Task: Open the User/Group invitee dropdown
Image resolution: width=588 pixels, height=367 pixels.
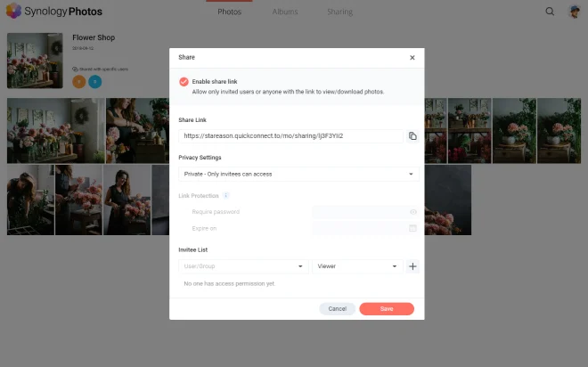Action: 242,266
